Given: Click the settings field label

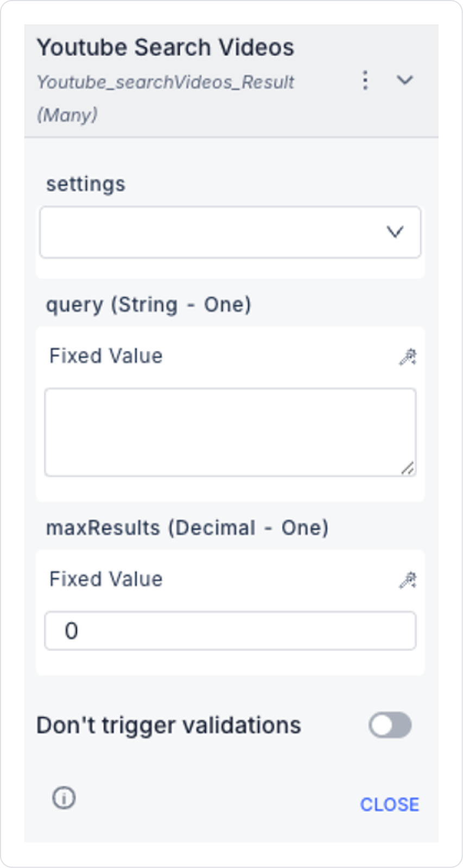Looking at the screenshot, I should point(86,184).
